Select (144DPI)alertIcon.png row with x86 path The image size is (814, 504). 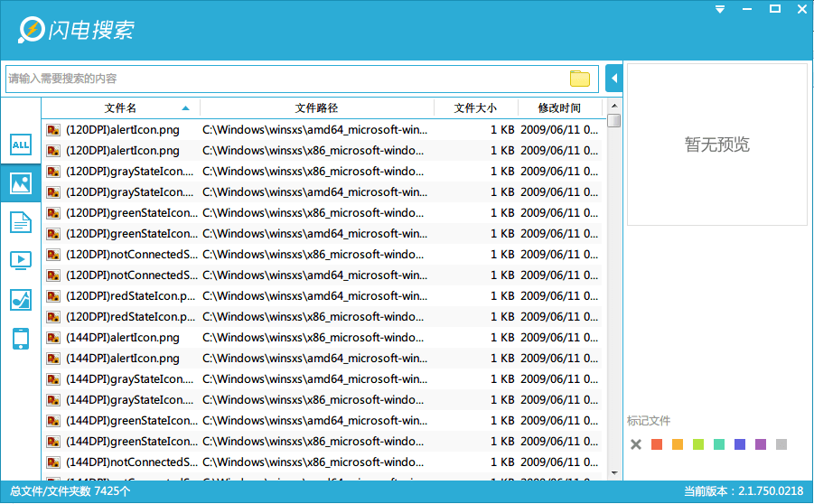click(322, 338)
